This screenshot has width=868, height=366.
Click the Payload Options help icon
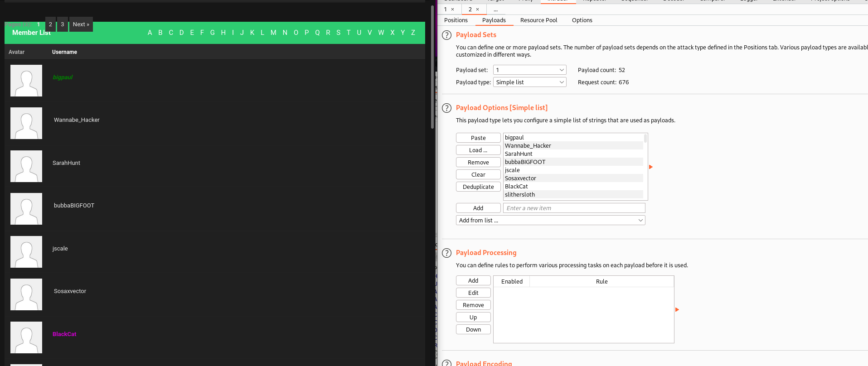[x=446, y=108]
